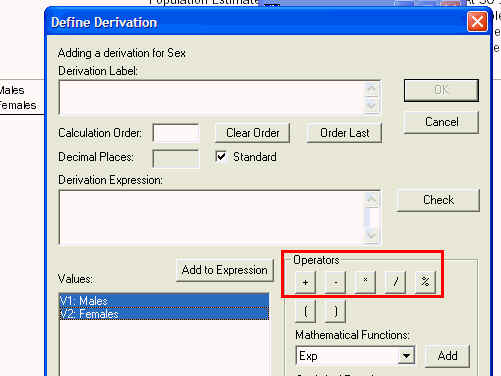Click Derivation Label scroll down arrow
This screenshot has width=501, height=376.
tap(372, 106)
